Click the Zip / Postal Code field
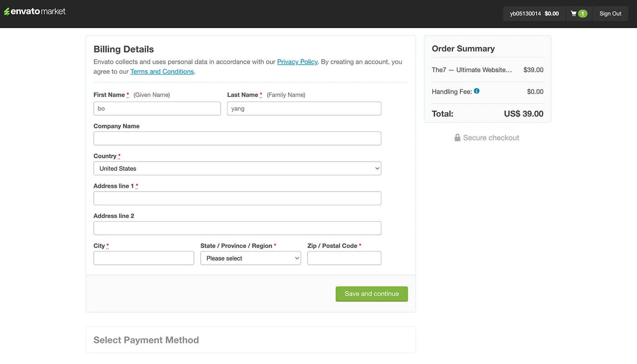 pos(344,258)
